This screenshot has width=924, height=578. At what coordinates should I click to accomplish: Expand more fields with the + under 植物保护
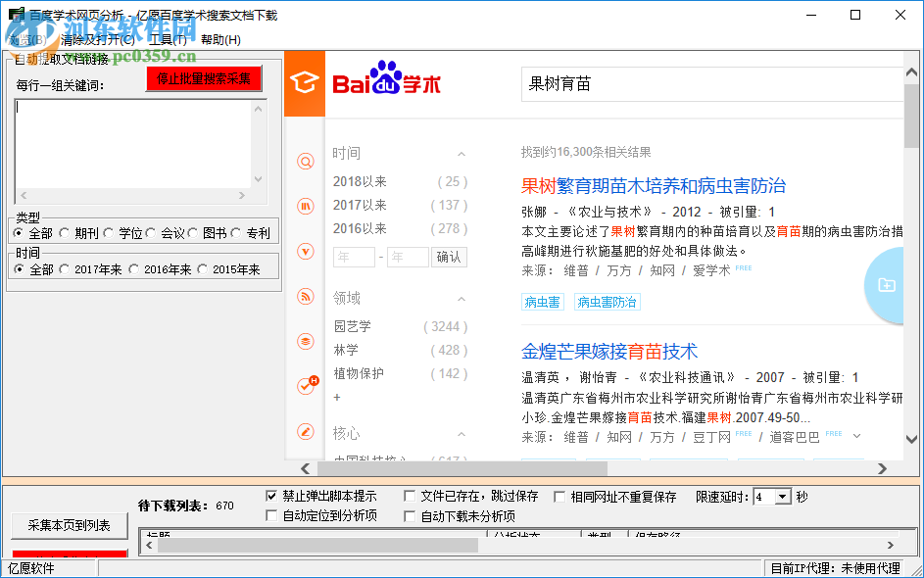(337, 398)
